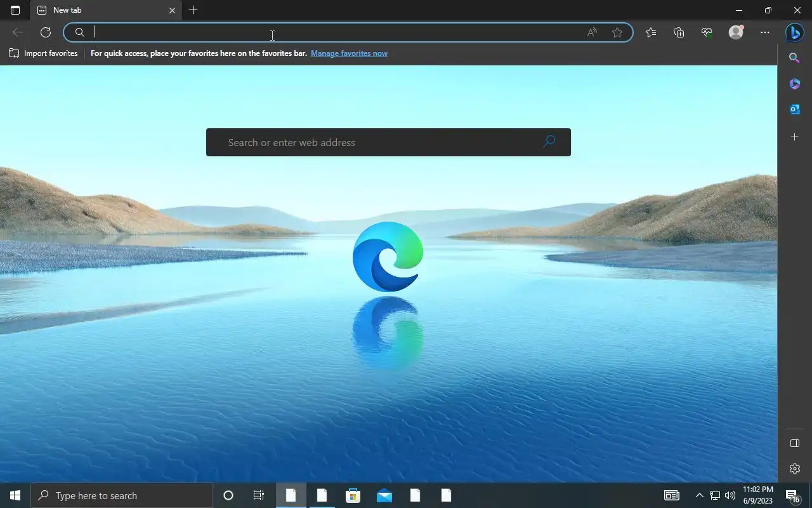The image size is (812, 508).
Task: Open Microsoft Store taskbar icon
Action: pyautogui.click(x=353, y=495)
